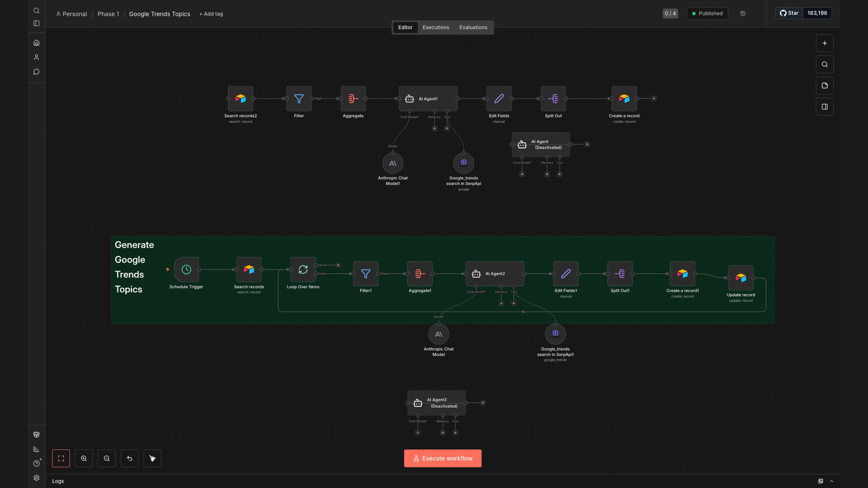
Task: Go to Home in sidebar
Action: [x=37, y=43]
